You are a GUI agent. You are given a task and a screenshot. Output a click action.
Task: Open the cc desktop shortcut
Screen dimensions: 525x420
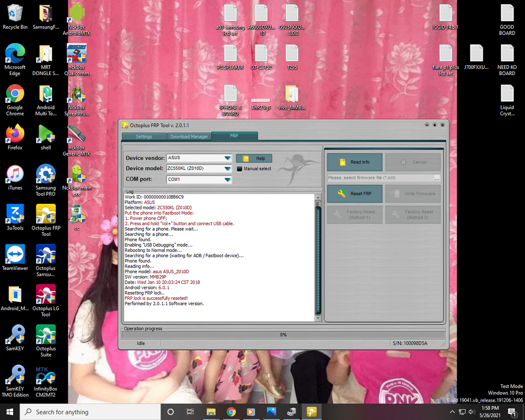point(77,218)
